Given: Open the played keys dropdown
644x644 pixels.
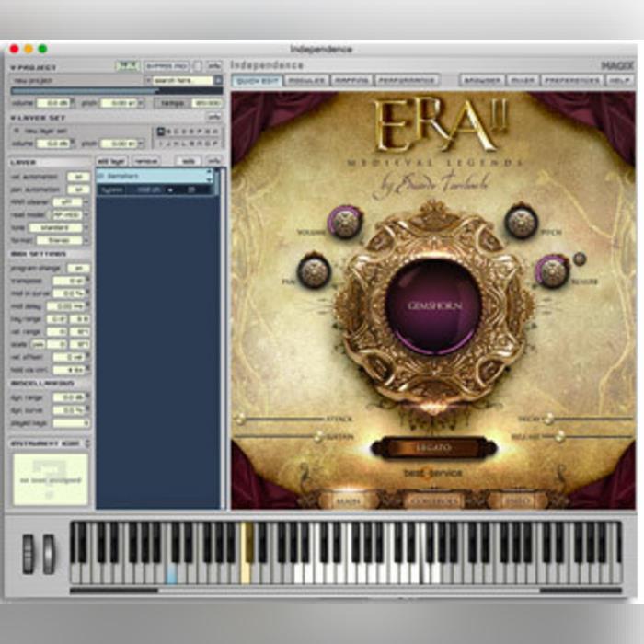Looking at the screenshot, I should [72, 422].
